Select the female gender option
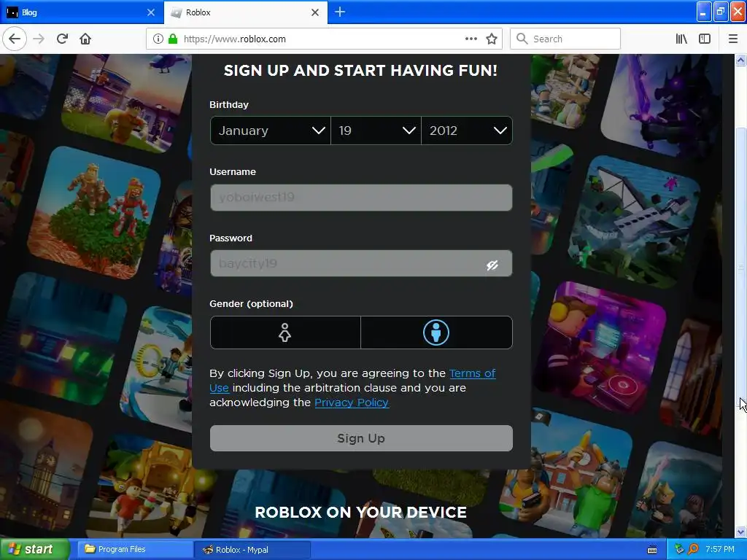 click(285, 332)
